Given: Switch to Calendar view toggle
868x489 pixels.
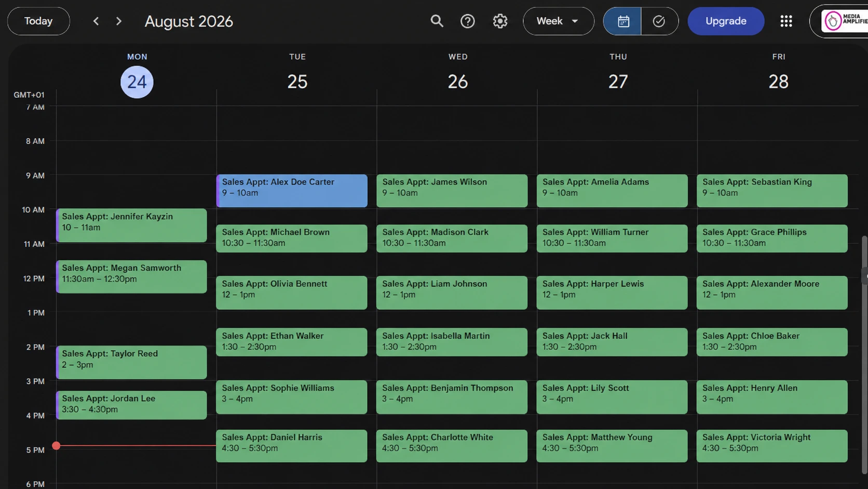Looking at the screenshot, I should coord(622,21).
